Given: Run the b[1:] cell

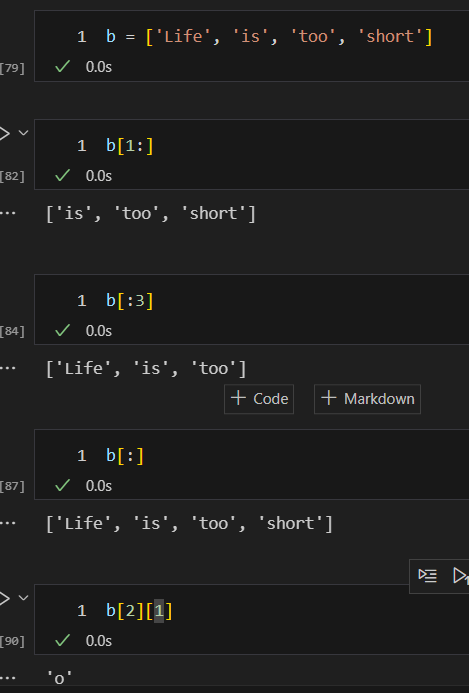Looking at the screenshot, I should coord(4,133).
